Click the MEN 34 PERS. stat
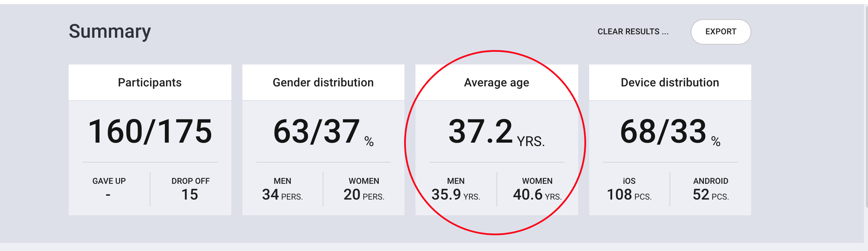The image size is (868, 251). (x=282, y=189)
